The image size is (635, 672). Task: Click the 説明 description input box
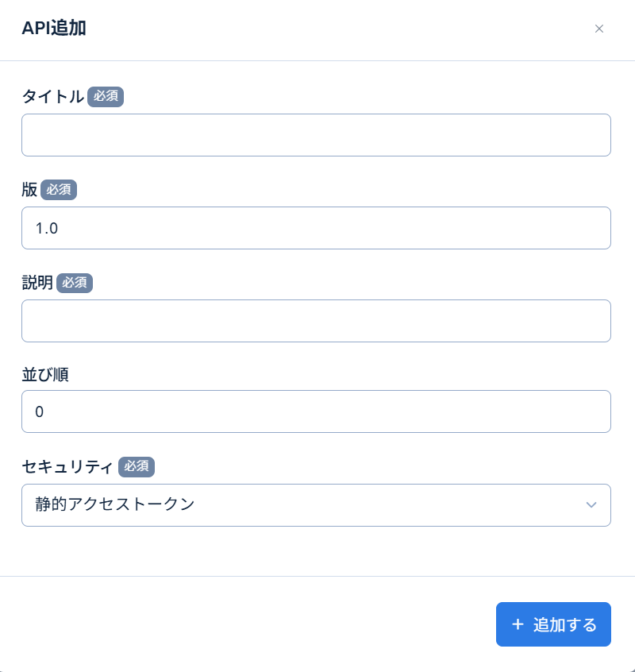click(316, 321)
